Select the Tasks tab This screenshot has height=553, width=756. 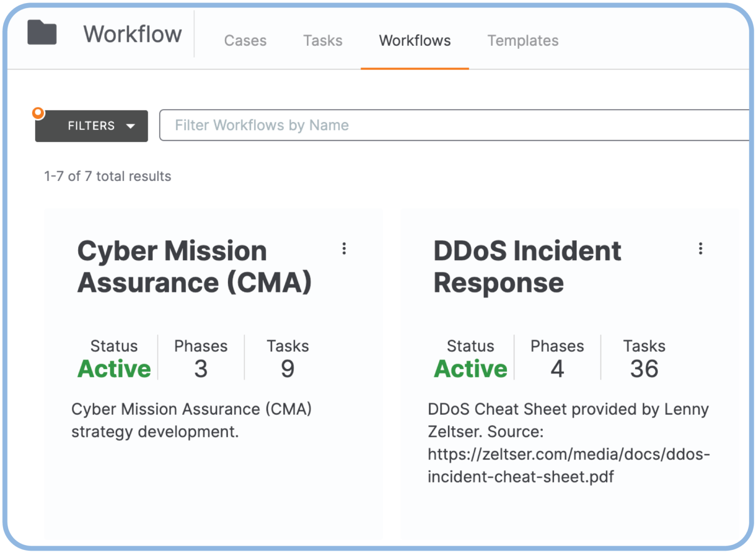point(322,40)
